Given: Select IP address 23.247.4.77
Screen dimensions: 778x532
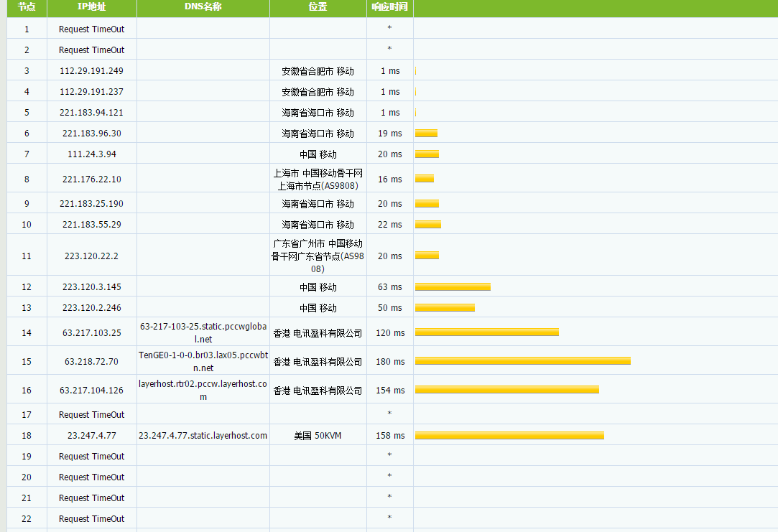Looking at the screenshot, I should pos(92,435).
